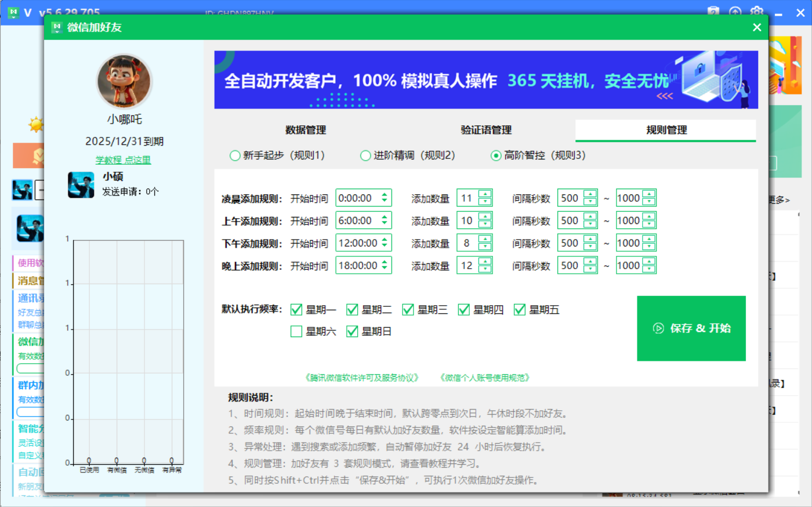
Task: Click the up arrow on the 凌晨 开始时间 spinner
Action: pyautogui.click(x=385, y=195)
